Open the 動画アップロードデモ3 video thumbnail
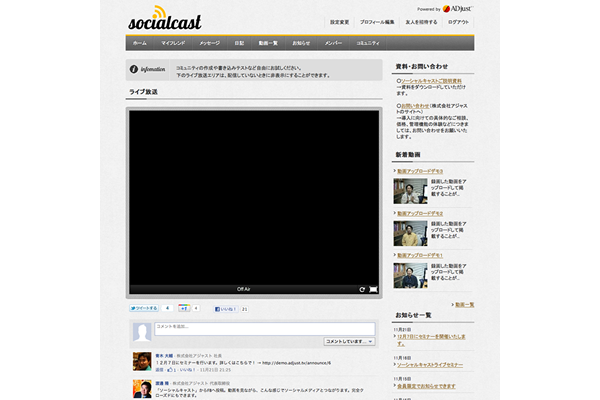The width and height of the screenshot is (600, 400). [x=410, y=192]
